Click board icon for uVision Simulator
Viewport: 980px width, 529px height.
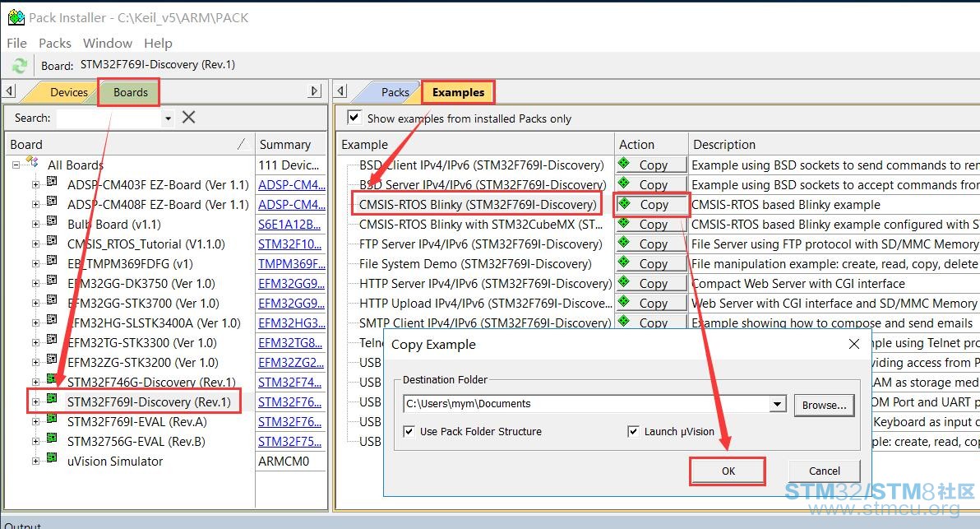(x=52, y=457)
